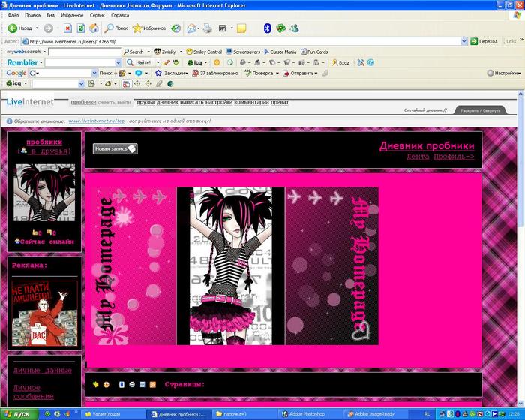Open the Google search box dropdown
525x420 pixels.
coord(94,73)
